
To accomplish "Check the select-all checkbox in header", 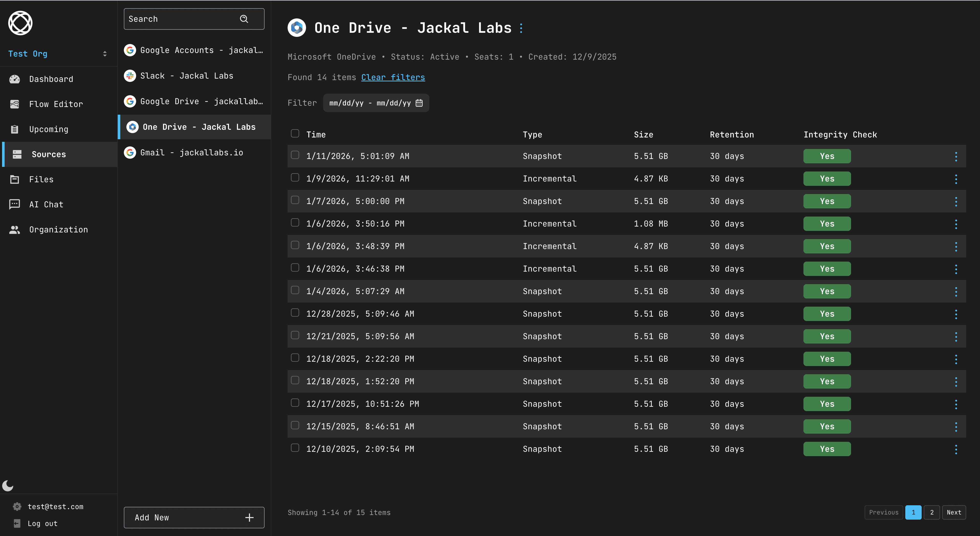I will [x=295, y=134].
